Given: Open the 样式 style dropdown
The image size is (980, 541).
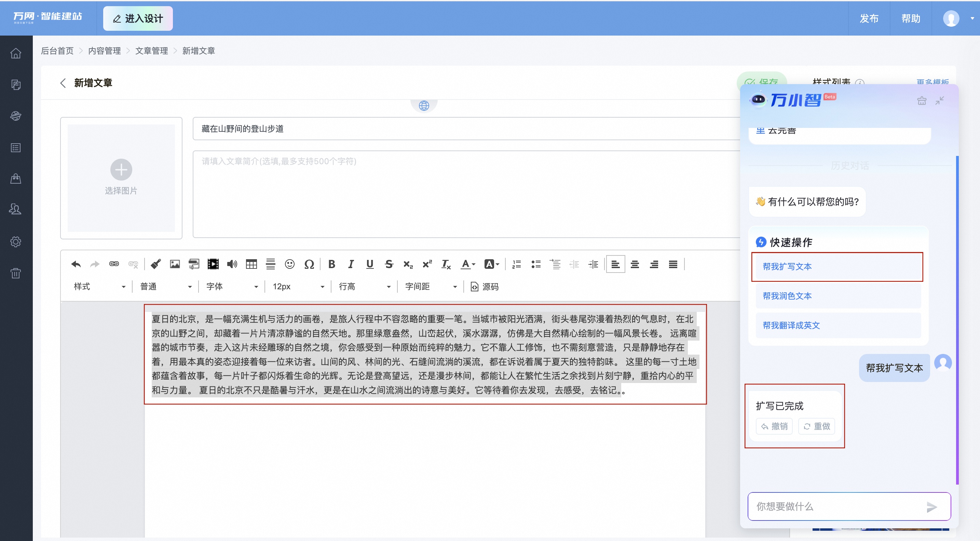Looking at the screenshot, I should [x=99, y=287].
